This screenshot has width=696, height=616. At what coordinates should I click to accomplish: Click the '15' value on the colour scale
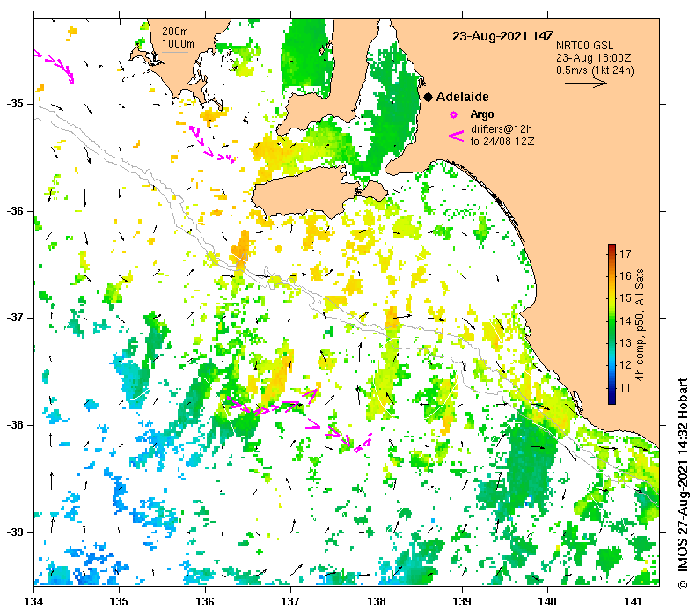[x=626, y=298]
